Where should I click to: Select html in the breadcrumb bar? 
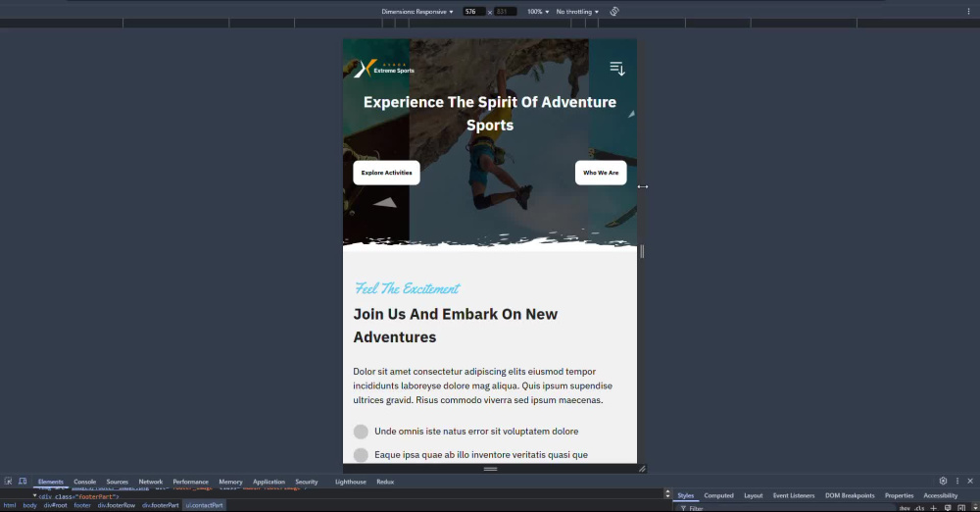coord(10,505)
